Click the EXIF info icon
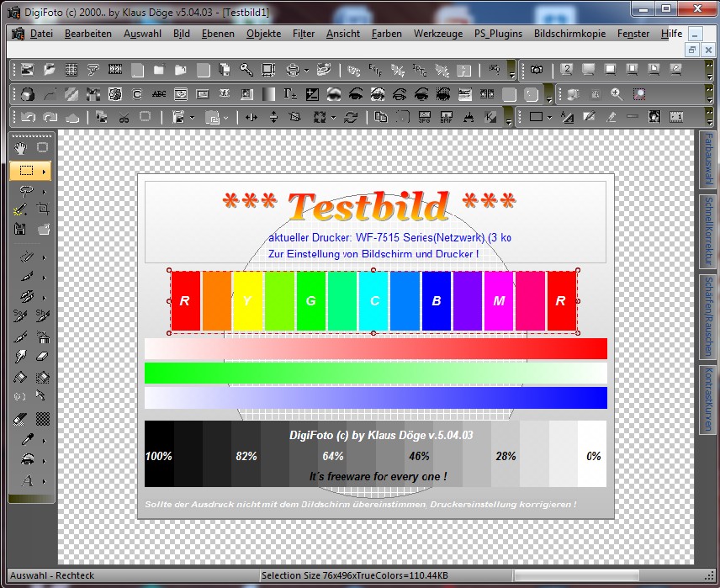The image size is (720, 588). (375, 70)
